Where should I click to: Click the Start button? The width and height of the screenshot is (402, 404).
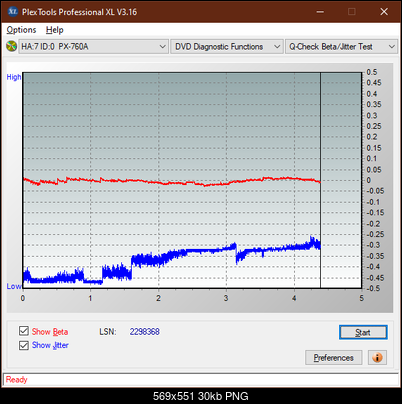[x=363, y=332]
